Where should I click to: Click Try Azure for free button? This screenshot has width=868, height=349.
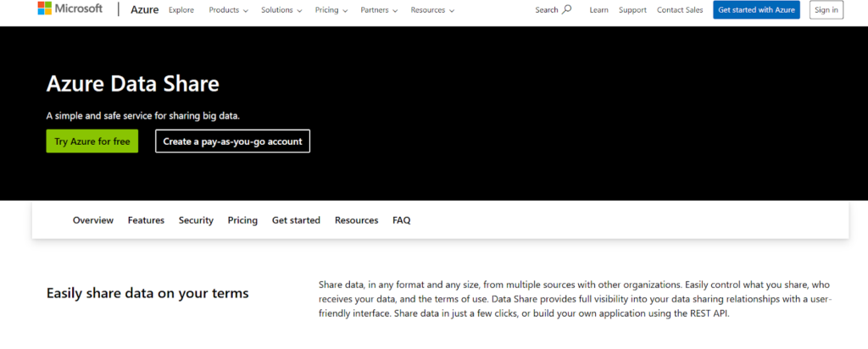(x=92, y=141)
